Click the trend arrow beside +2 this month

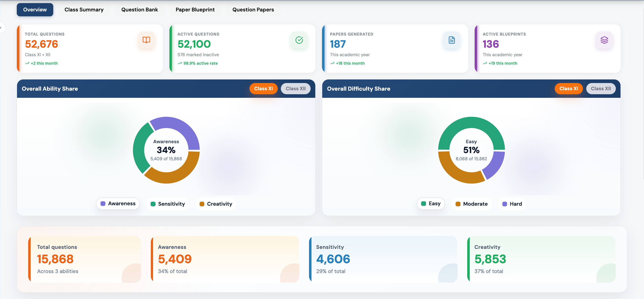click(x=27, y=64)
